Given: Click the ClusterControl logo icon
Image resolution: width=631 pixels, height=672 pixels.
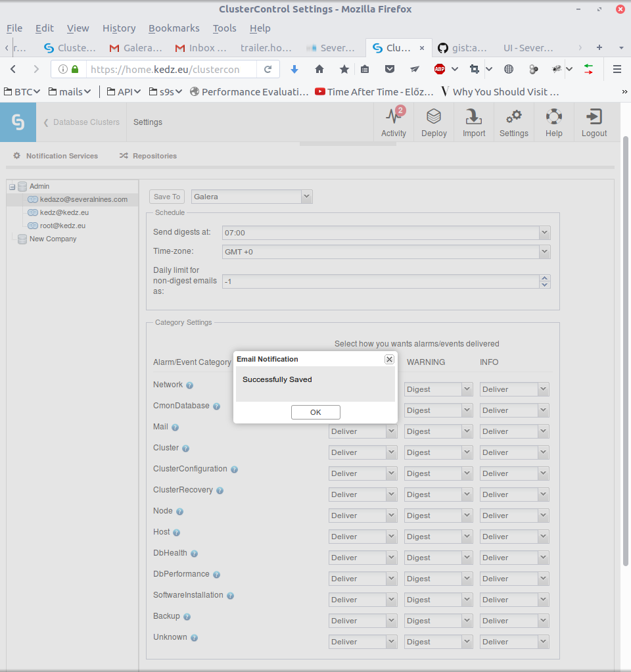Looking at the screenshot, I should 18,122.
